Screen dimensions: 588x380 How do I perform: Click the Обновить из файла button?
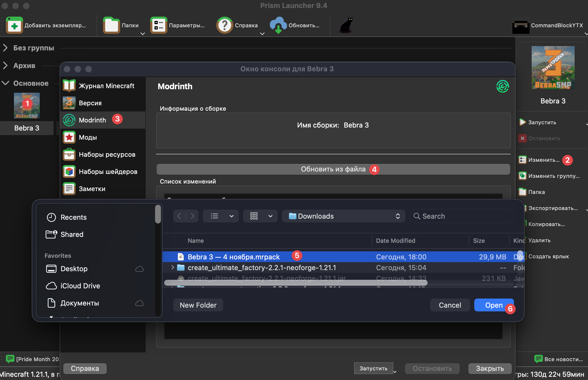coord(333,169)
